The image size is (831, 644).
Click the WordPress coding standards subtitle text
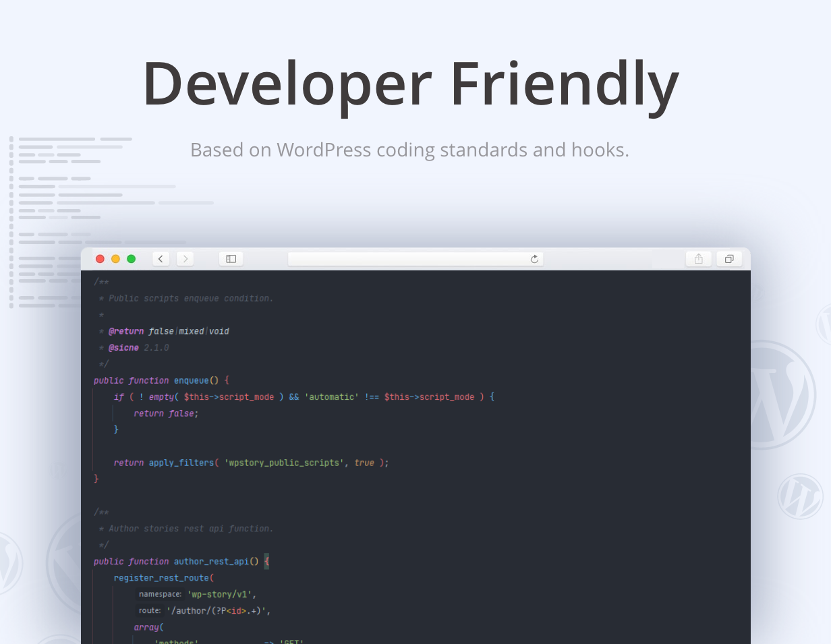(x=409, y=149)
